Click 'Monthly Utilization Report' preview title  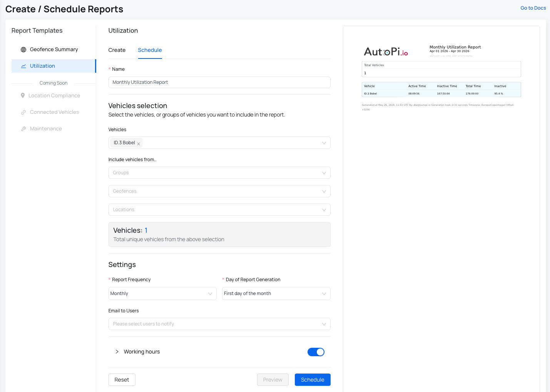pos(455,47)
